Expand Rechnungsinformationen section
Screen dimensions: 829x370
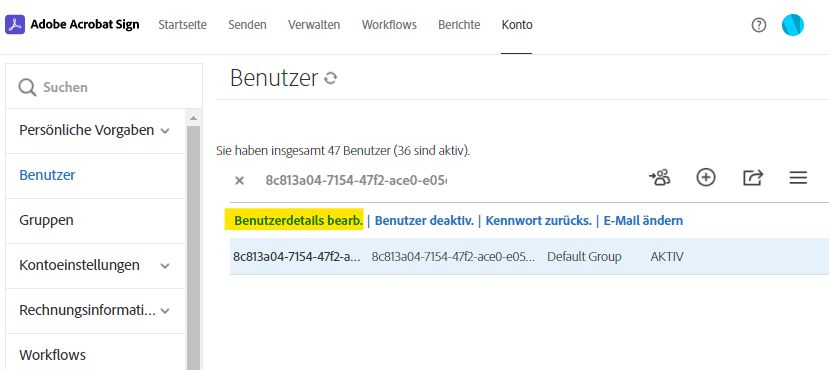[165, 311]
